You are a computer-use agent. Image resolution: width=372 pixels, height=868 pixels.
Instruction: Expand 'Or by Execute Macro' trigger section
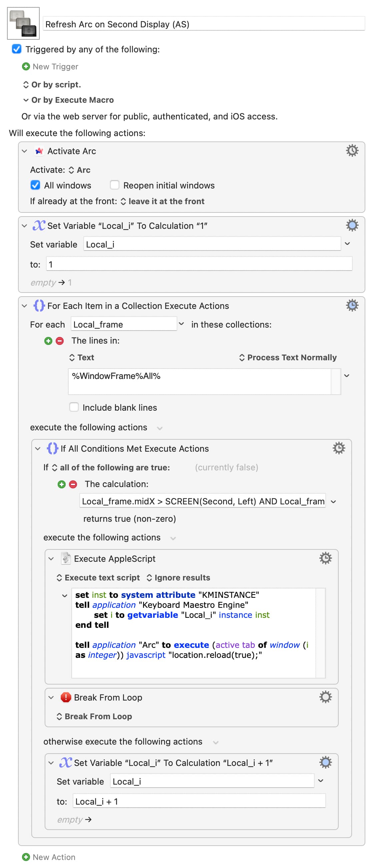pyautogui.click(x=26, y=100)
